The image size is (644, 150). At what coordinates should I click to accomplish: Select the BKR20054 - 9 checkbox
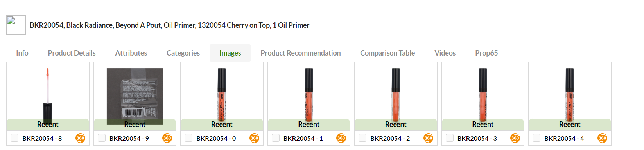102,138
